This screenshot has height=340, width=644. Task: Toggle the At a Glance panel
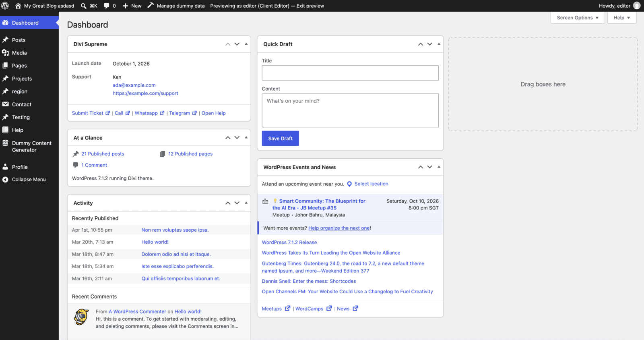pyautogui.click(x=246, y=137)
